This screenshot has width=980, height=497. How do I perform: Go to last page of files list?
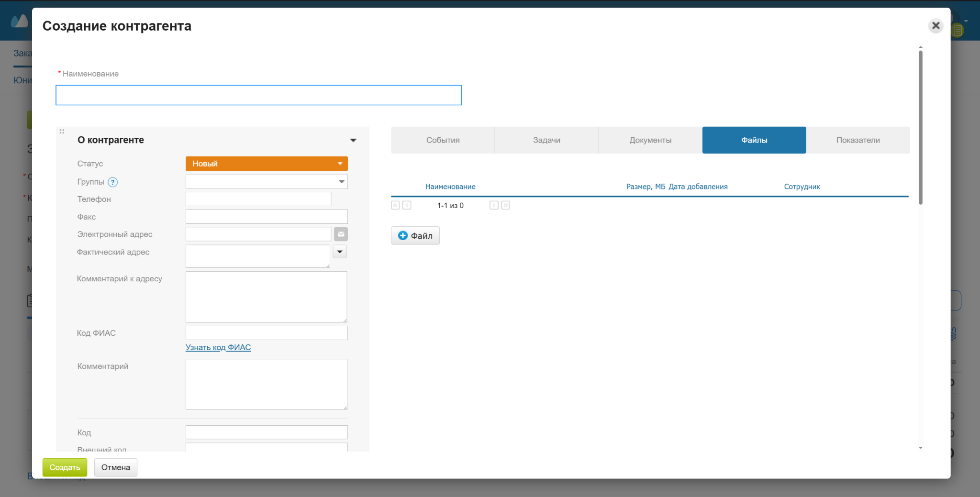coord(505,205)
